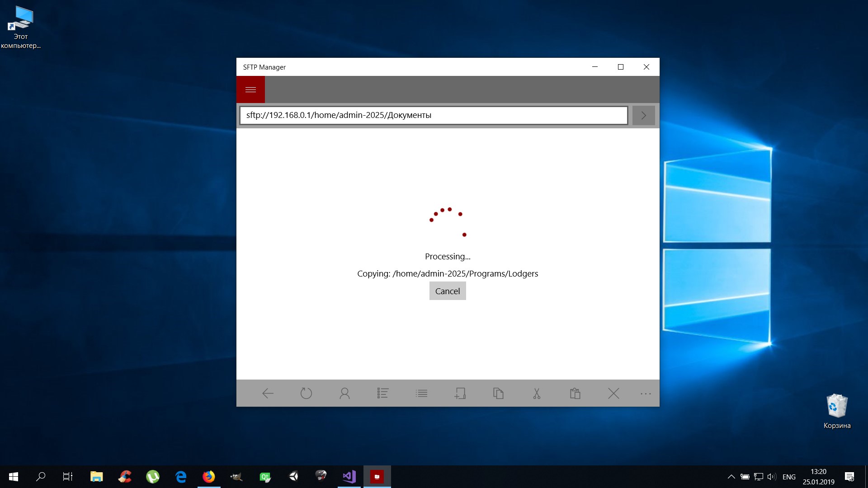Open the ENG language selector
This screenshot has height=488, width=868.
coord(789,477)
